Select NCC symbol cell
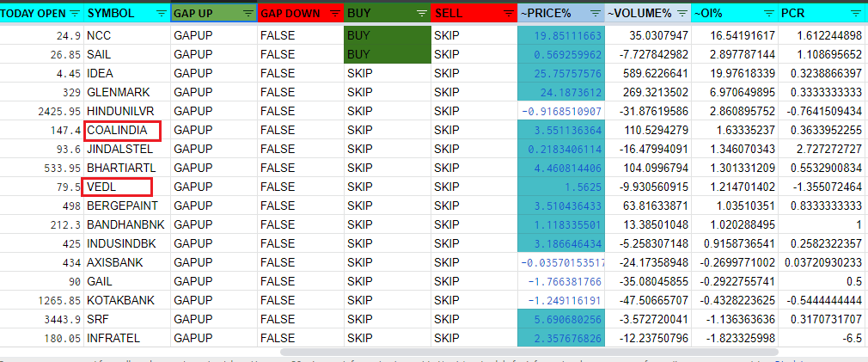 pos(127,36)
